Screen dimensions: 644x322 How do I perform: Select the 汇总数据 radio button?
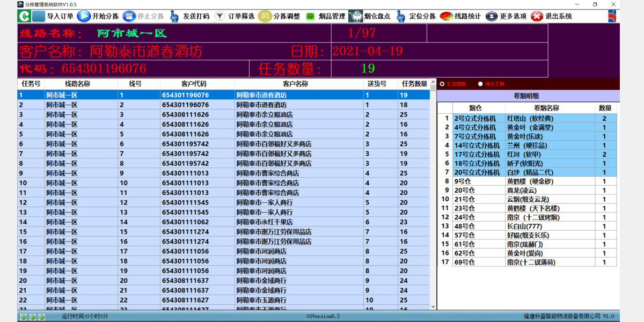coord(442,84)
